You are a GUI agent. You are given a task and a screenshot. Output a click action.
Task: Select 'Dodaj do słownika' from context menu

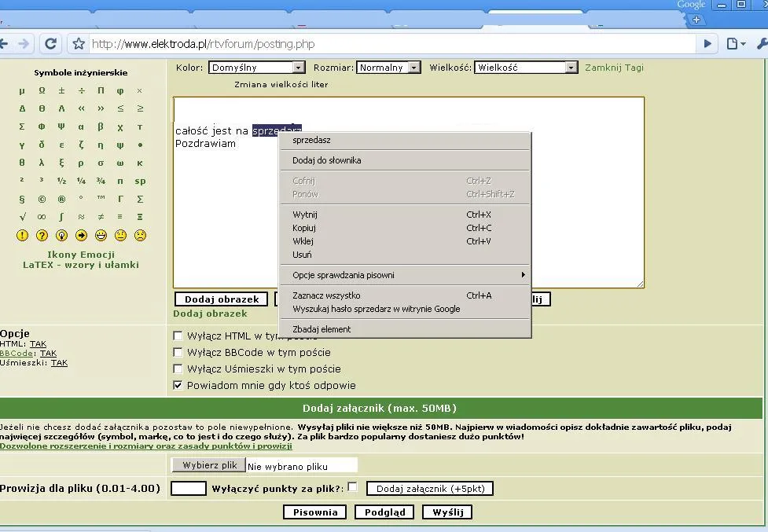pyautogui.click(x=327, y=160)
